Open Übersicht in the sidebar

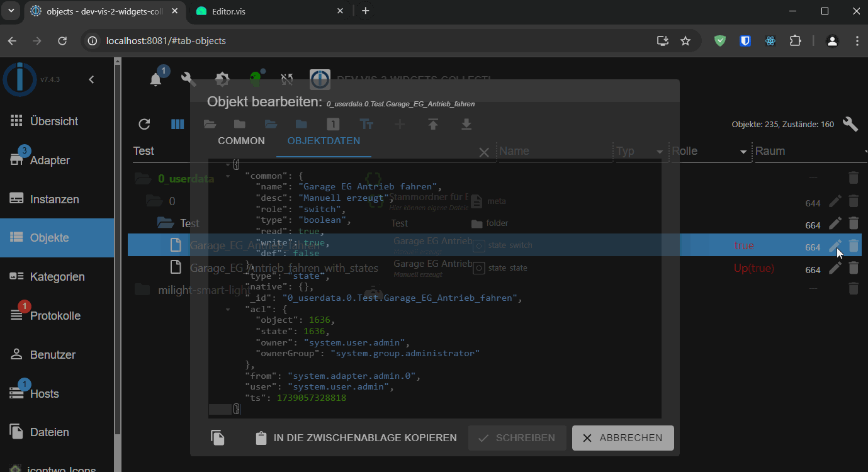point(57,121)
